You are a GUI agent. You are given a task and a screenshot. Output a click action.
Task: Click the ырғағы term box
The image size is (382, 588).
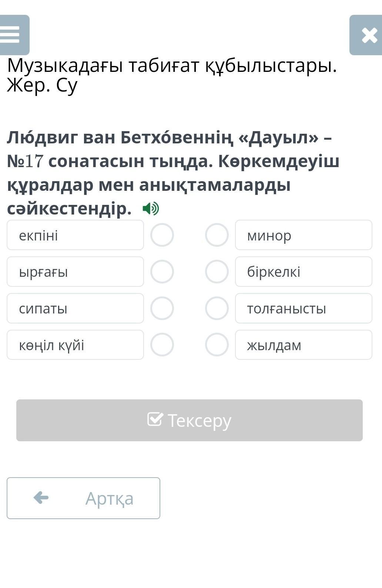click(x=75, y=272)
